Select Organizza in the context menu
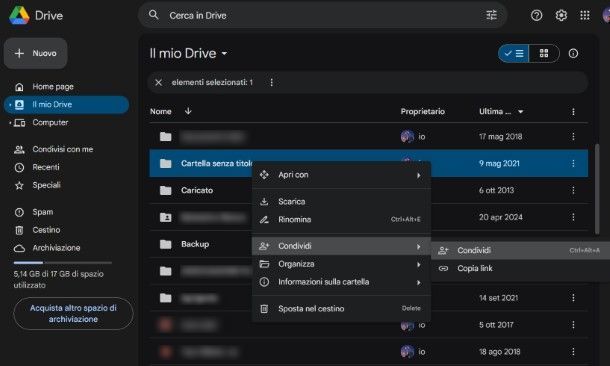Screen dimensions: 610x366 (x=341, y=264)
